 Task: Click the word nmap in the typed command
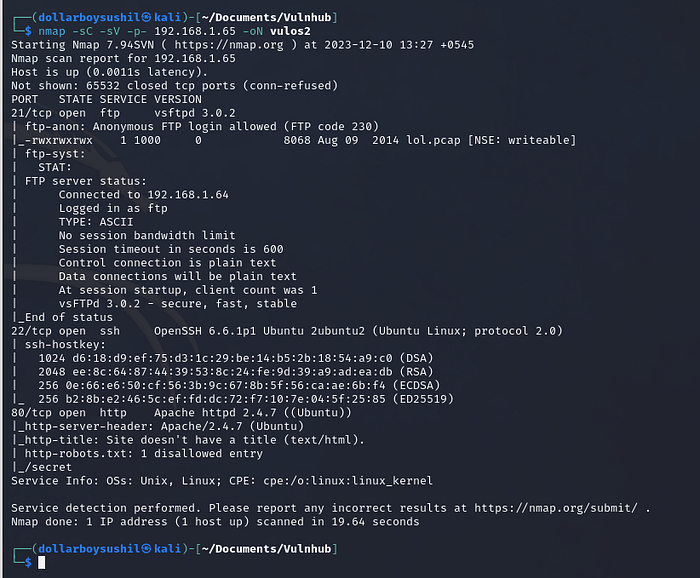point(52,31)
